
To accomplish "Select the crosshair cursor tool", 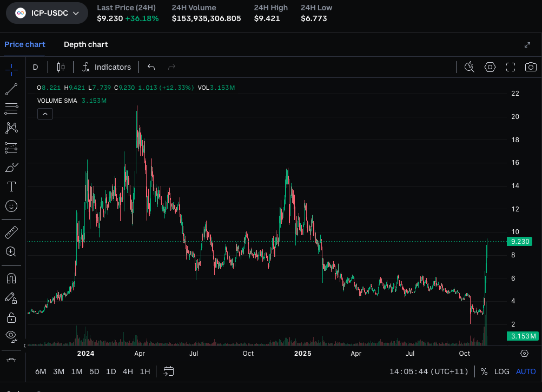I will click(x=11, y=70).
